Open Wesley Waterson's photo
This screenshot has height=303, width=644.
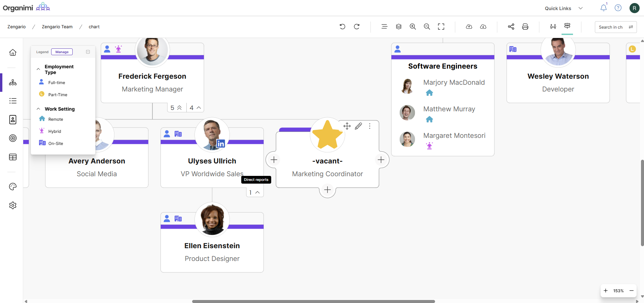(558, 50)
